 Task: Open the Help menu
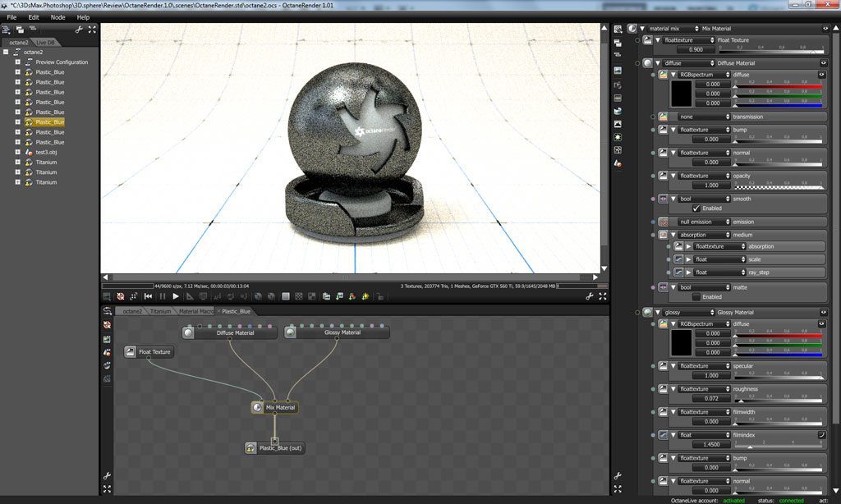point(83,17)
